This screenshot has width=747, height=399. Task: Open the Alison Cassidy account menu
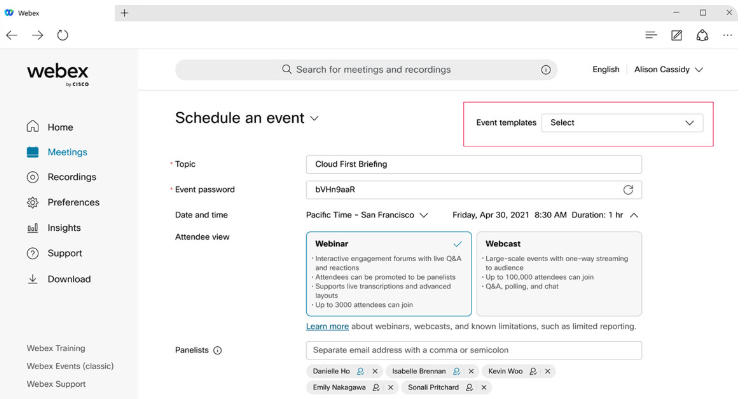[x=668, y=70]
